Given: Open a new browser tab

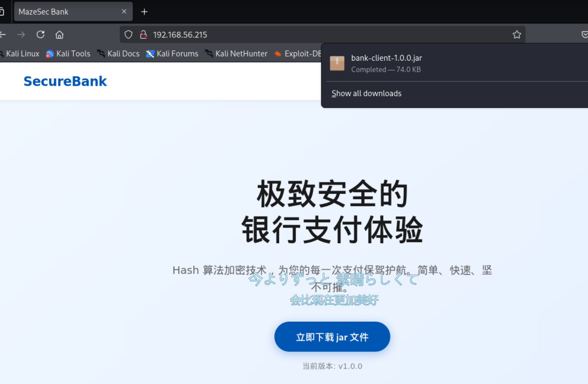Looking at the screenshot, I should pyautogui.click(x=144, y=12).
